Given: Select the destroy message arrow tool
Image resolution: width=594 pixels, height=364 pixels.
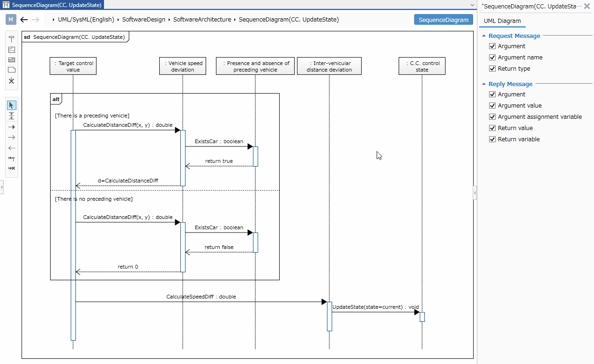Looking at the screenshot, I should coord(12,168).
